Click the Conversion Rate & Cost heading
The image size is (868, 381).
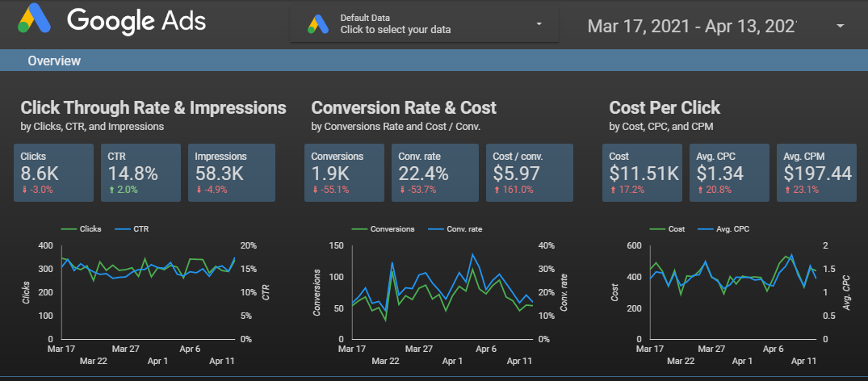404,107
